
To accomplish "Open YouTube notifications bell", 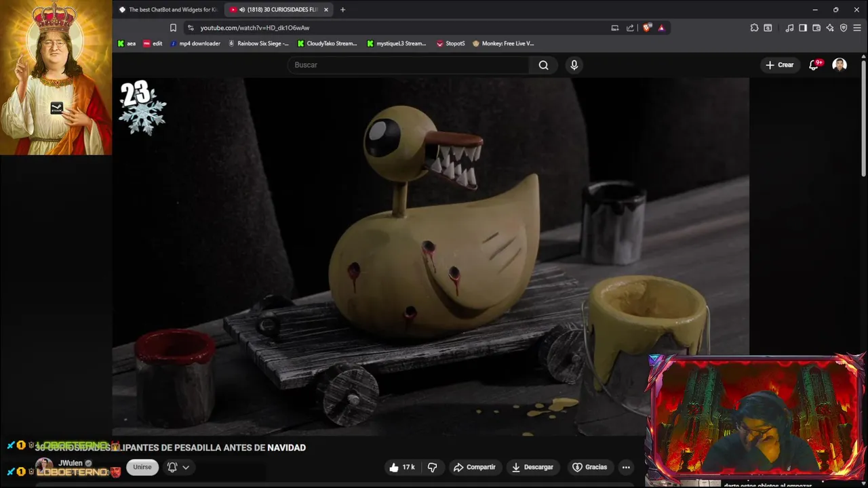I will (x=814, y=65).
